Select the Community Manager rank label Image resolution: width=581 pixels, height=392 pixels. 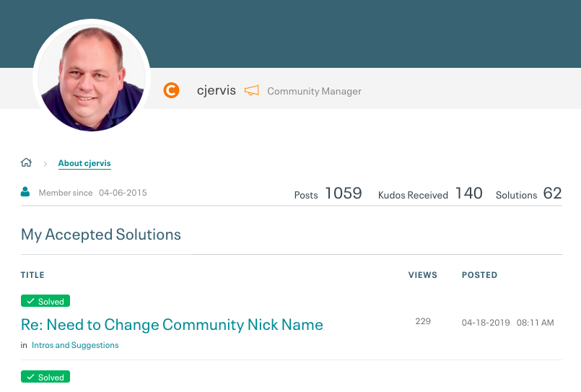(x=314, y=92)
